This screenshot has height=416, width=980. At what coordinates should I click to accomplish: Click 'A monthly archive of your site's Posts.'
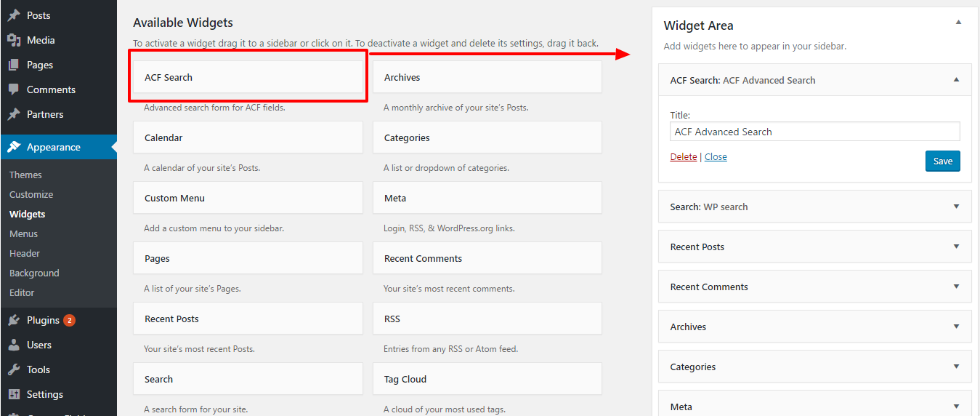tap(455, 107)
